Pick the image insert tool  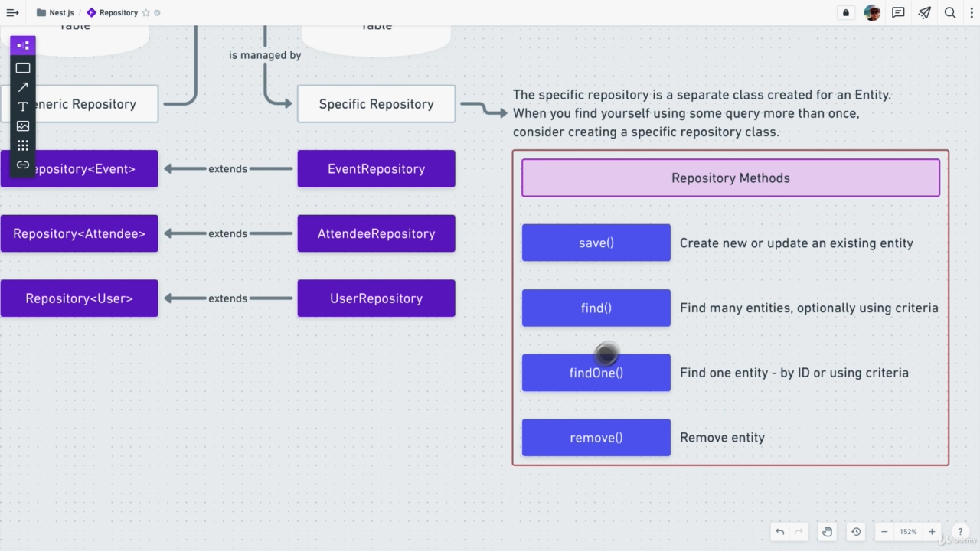pos(23,126)
